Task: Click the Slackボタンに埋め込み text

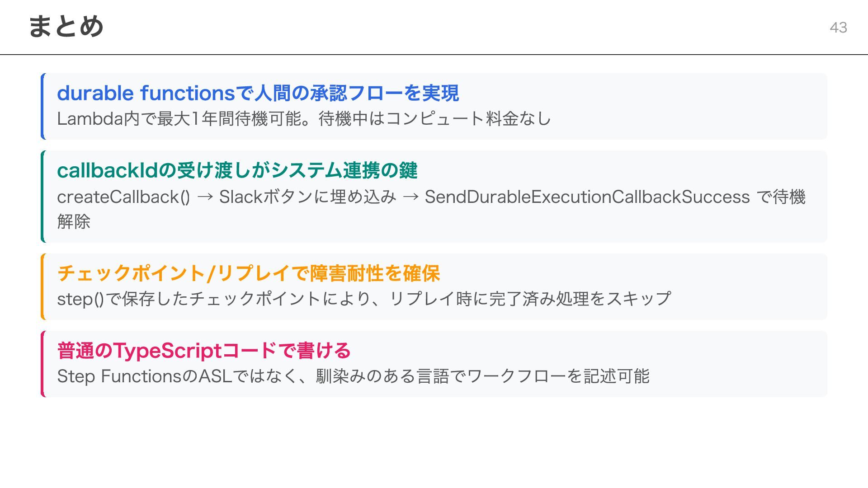Action: click(307, 197)
